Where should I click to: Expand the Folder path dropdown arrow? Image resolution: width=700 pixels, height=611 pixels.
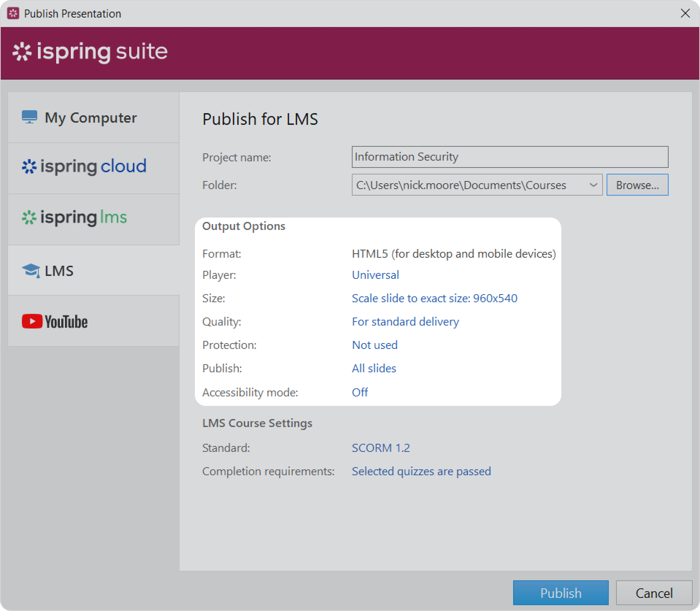click(x=593, y=185)
